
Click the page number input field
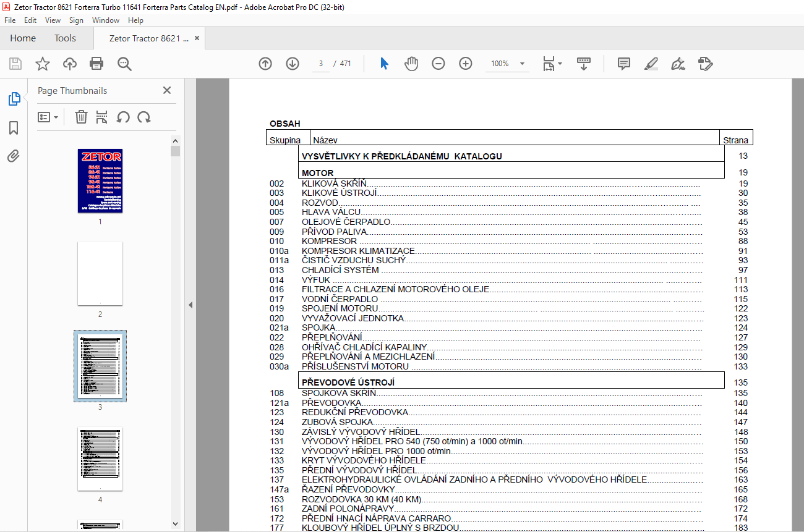pos(321,64)
